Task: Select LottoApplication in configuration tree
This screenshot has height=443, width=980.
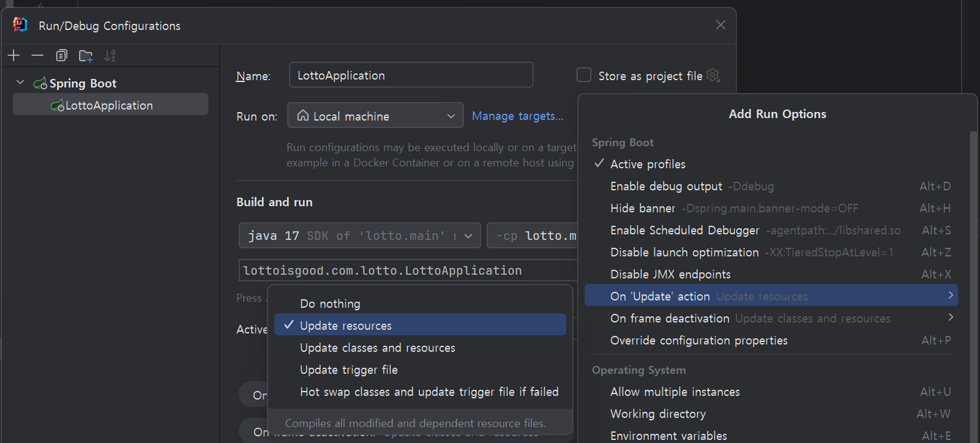Action: (x=111, y=105)
